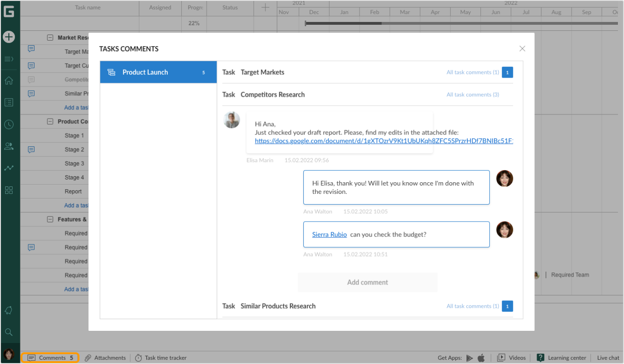
Task: Click the 22% progress cell
Action: 194,23
